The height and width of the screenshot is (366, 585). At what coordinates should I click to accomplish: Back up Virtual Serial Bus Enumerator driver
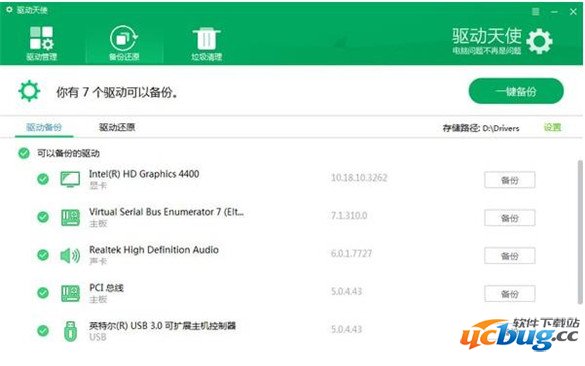click(x=510, y=218)
